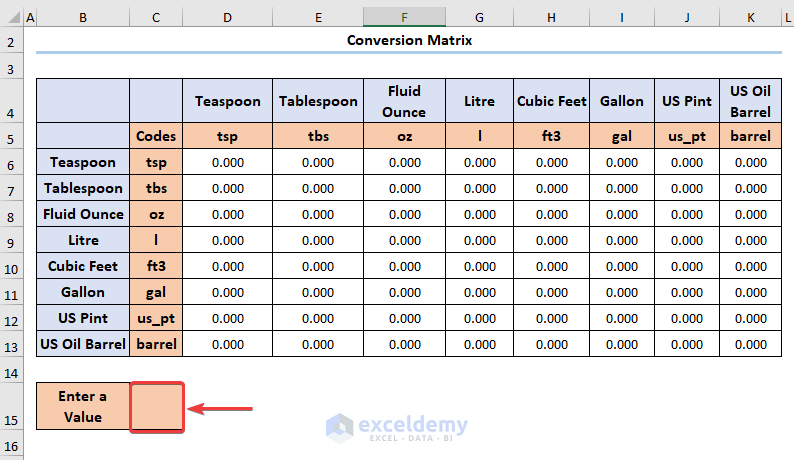The width and height of the screenshot is (794, 460).
Task: Click the 'gal' code in column C
Action: (156, 292)
